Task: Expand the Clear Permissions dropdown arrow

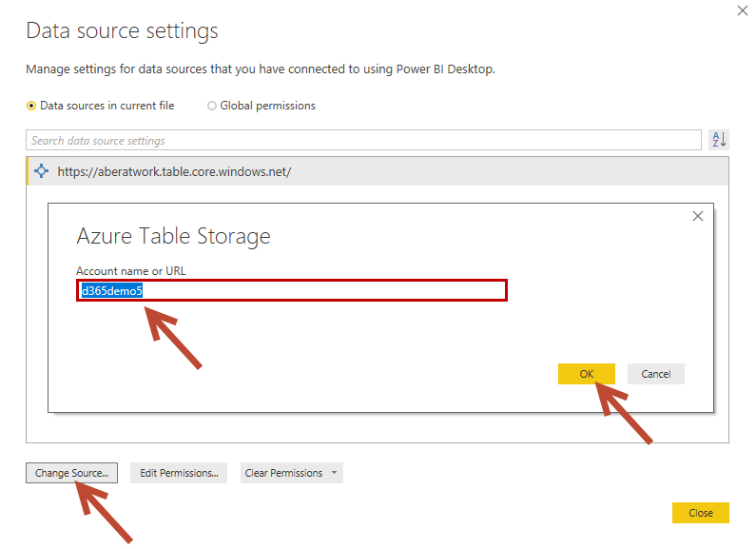Action: click(x=335, y=473)
